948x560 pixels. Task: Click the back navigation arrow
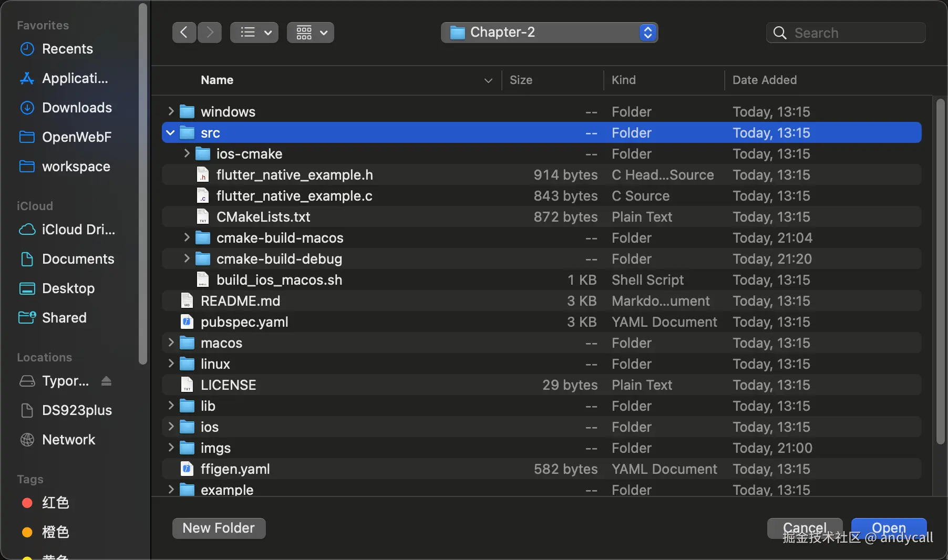pos(184,32)
